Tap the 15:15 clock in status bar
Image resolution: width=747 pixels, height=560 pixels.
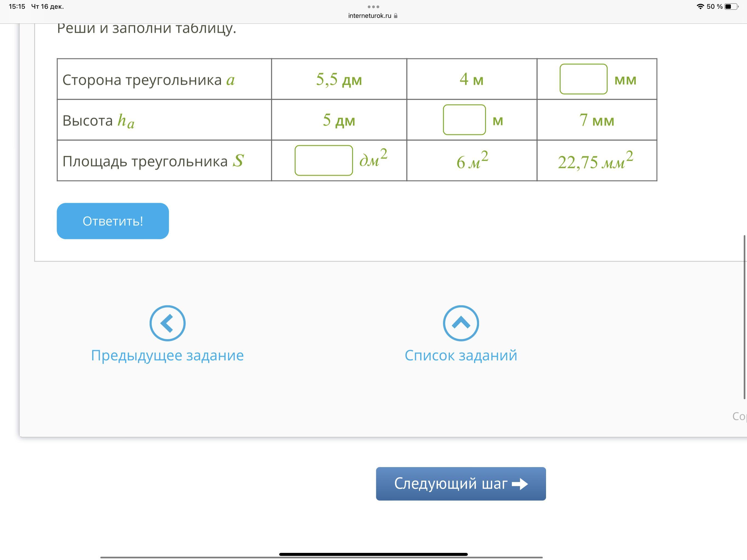[x=17, y=6]
